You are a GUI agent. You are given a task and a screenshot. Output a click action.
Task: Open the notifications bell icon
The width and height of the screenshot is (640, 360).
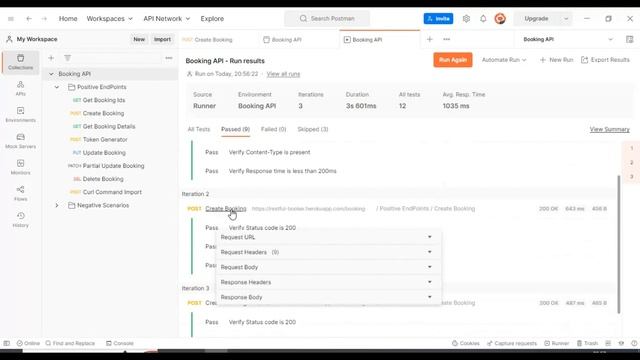coord(483,19)
